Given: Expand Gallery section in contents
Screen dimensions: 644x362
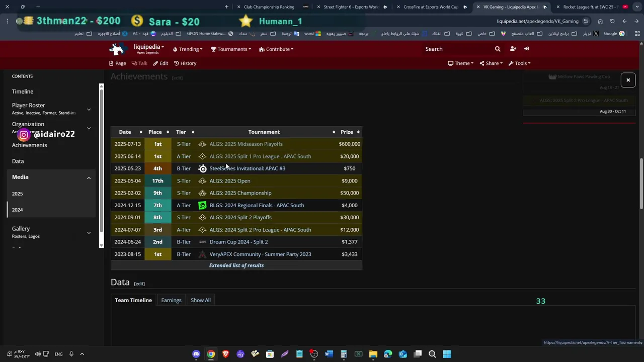Looking at the screenshot, I should click(89, 232).
